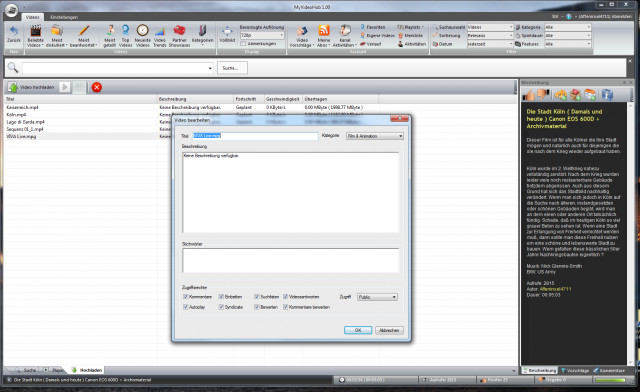Image resolution: width=640 pixels, height=392 pixels.
Task: Open Top Videos icon
Action: 125,36
